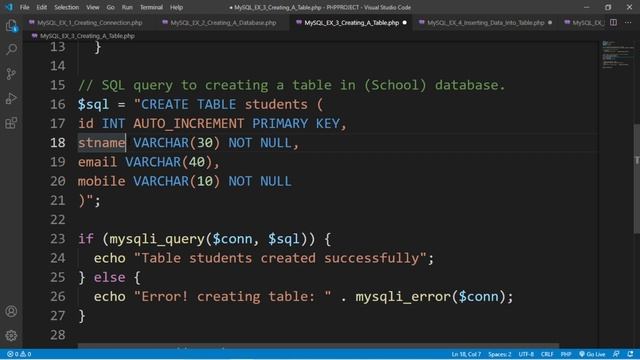Split the editor to the right
The width and height of the screenshot is (640, 360).
tap(613, 22)
